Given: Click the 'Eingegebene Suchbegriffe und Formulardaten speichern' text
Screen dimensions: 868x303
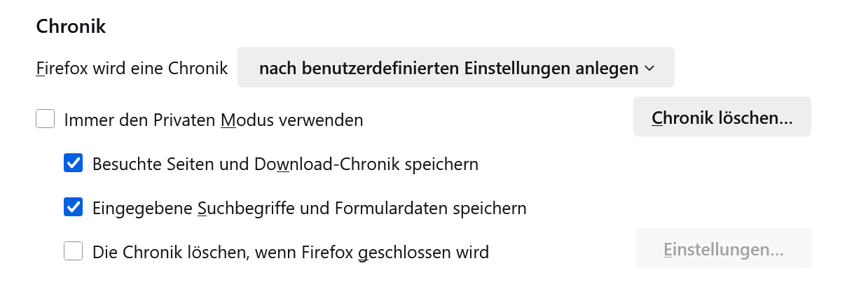Looking at the screenshot, I should pos(309,208).
